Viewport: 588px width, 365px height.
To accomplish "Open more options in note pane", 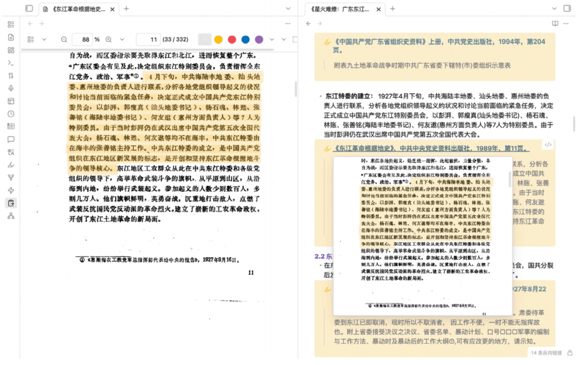I will 566,23.
